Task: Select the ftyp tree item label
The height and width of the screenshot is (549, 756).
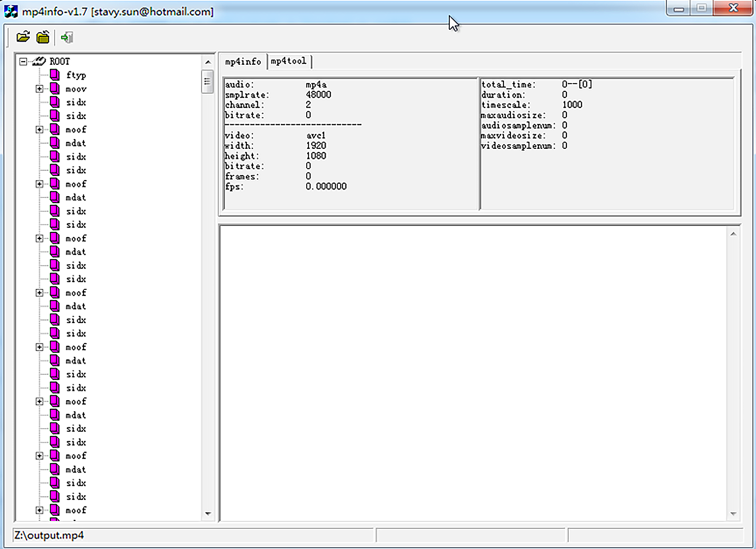Action: click(x=76, y=75)
